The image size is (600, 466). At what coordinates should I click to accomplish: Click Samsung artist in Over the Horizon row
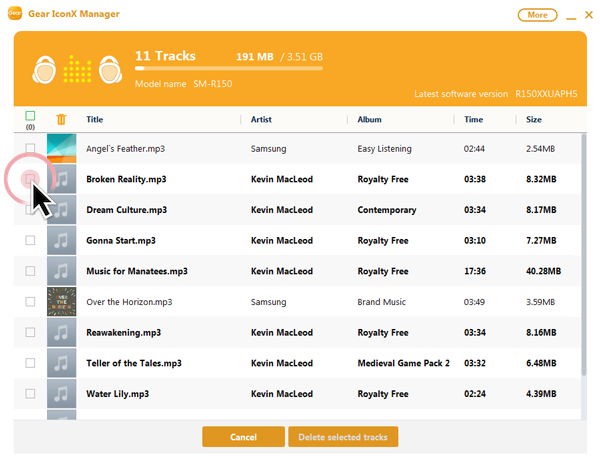[x=268, y=302]
